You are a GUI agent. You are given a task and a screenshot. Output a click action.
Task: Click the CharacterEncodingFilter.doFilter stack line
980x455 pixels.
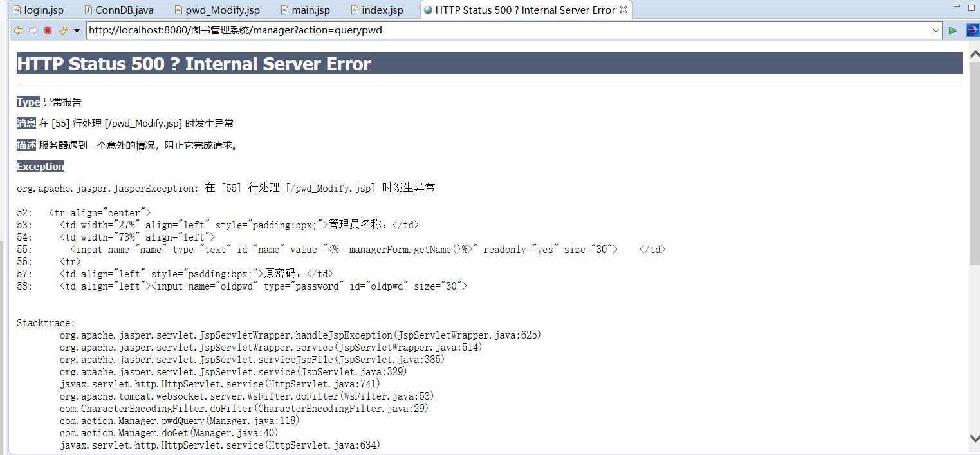tap(245, 409)
